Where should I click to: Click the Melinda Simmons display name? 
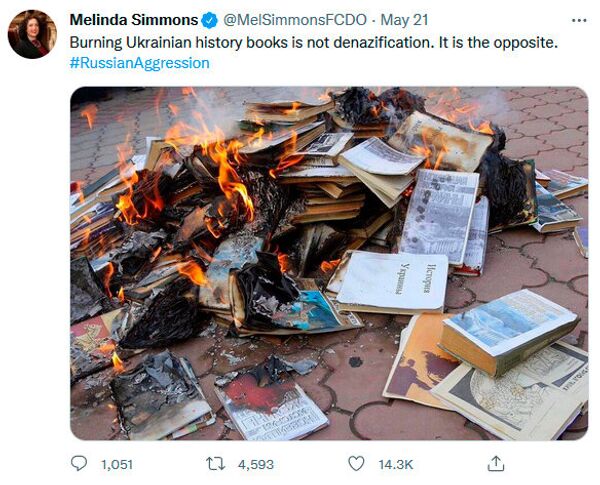pos(134,20)
